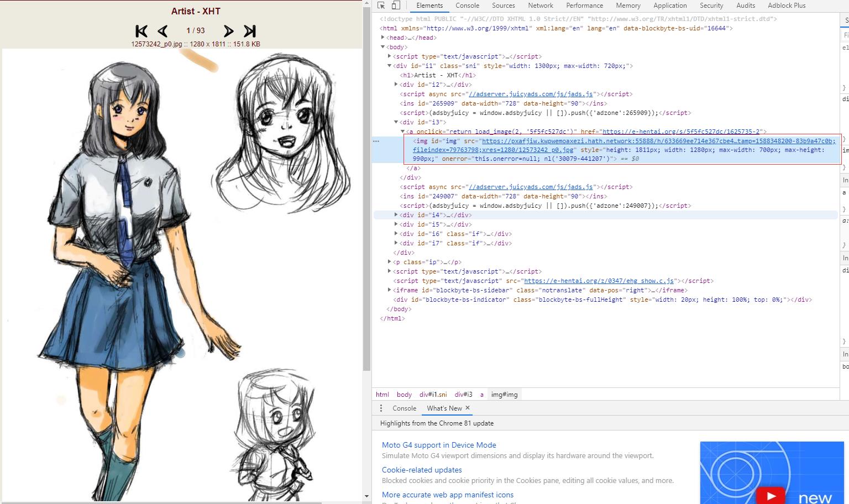The height and width of the screenshot is (504, 849).
Task: Click html in the breadcrumb bar
Action: tap(382, 395)
